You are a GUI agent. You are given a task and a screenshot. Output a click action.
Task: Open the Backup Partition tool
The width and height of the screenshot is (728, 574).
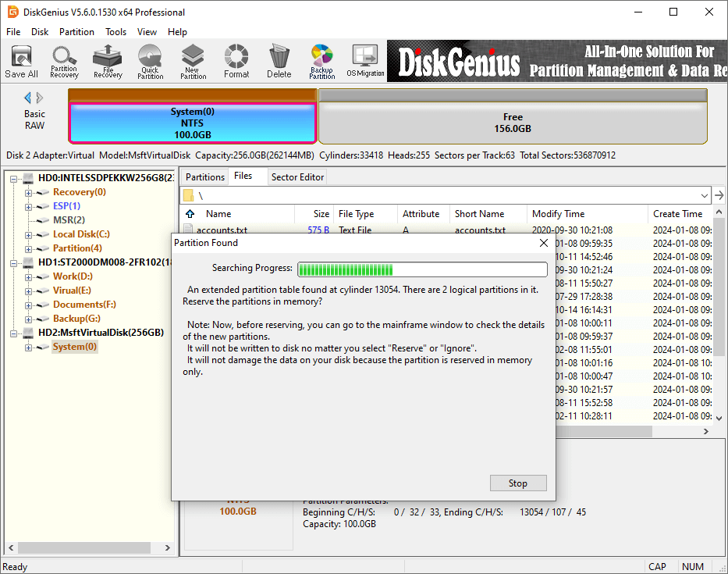click(321, 62)
